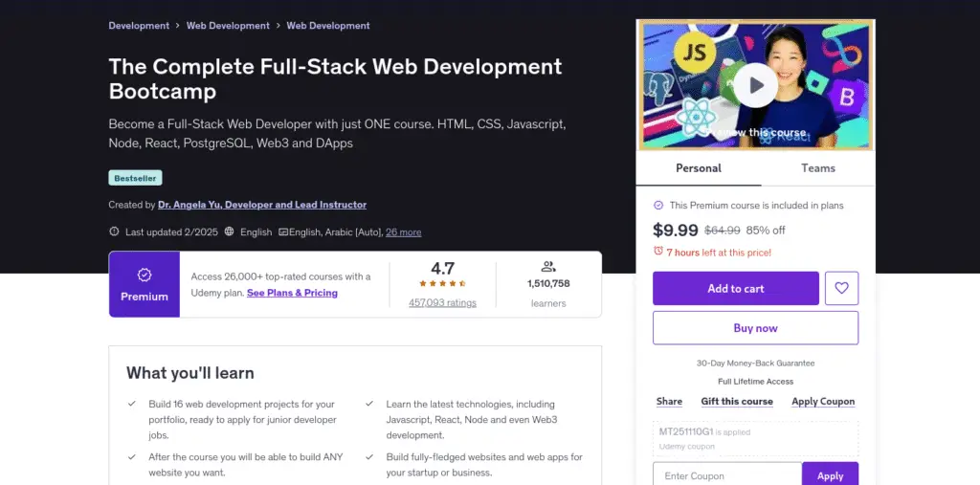Show 26 more caption languages
This screenshot has height=485, width=980.
403,231
